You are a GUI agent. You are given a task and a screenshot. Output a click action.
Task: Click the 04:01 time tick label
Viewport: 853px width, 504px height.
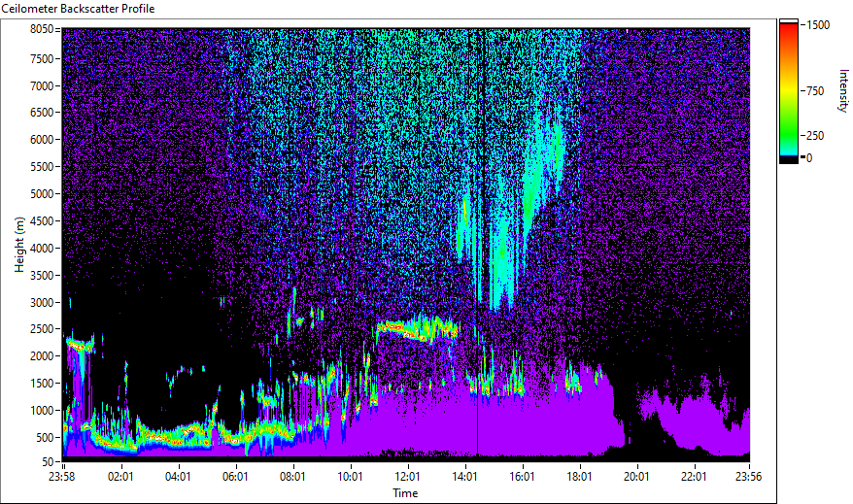point(178,477)
